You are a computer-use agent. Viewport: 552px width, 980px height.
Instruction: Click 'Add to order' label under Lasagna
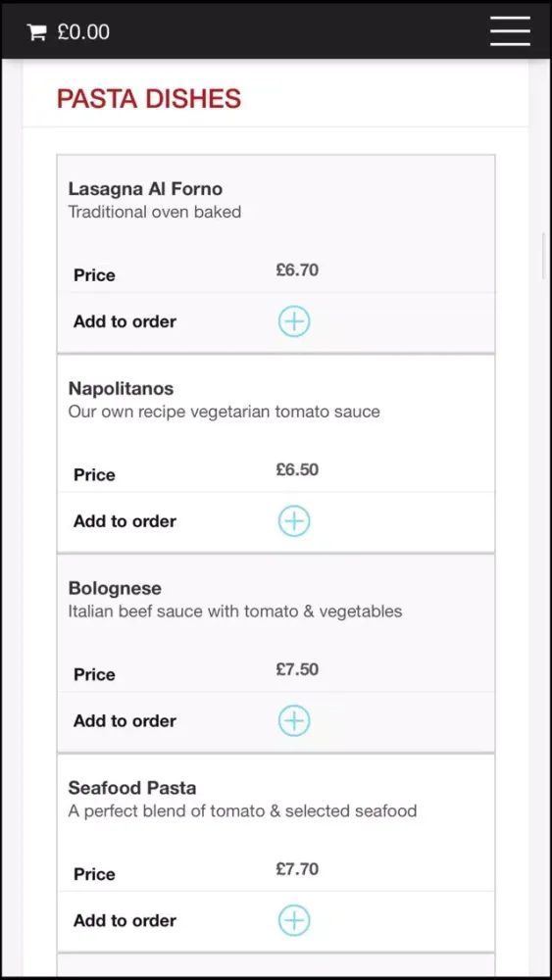[x=125, y=321]
